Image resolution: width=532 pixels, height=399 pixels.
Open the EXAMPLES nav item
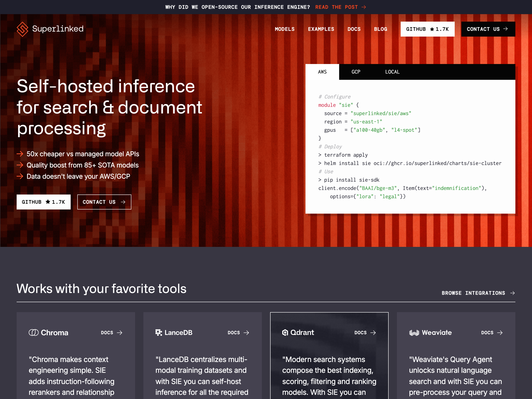321,29
